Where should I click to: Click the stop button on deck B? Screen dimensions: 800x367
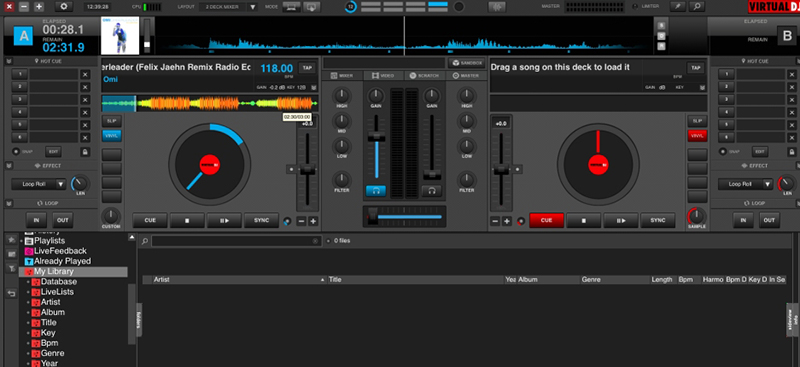(x=584, y=221)
